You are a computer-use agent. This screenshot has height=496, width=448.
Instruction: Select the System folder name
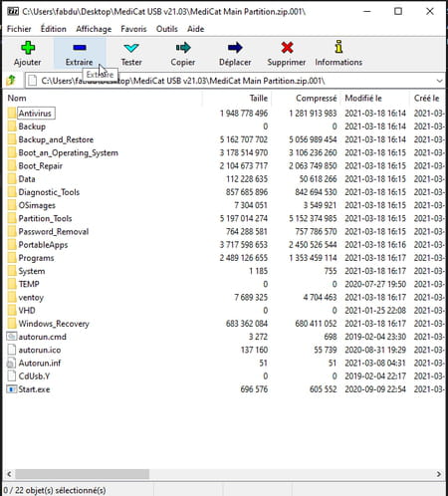click(32, 271)
